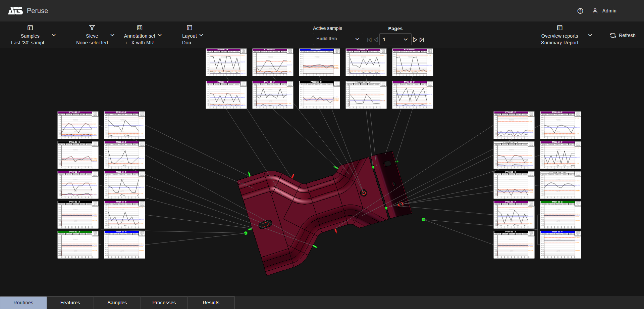Jump to the last page
The image size is (644, 309).
(422, 40)
